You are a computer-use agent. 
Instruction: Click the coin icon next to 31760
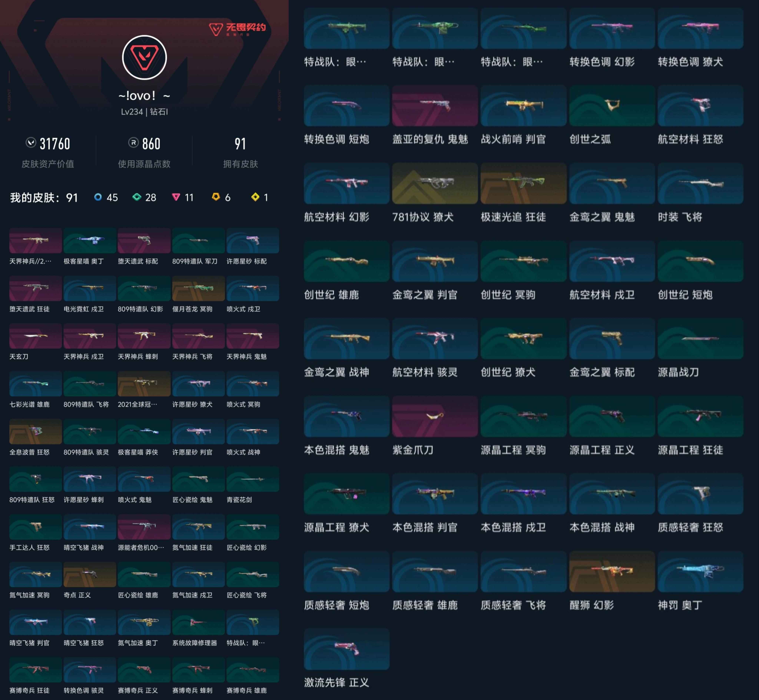[31, 143]
